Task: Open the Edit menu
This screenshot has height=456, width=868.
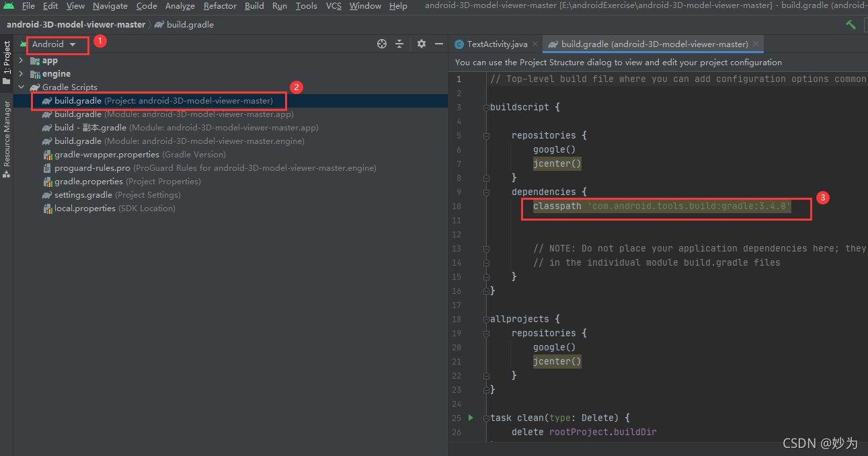Action: tap(50, 6)
